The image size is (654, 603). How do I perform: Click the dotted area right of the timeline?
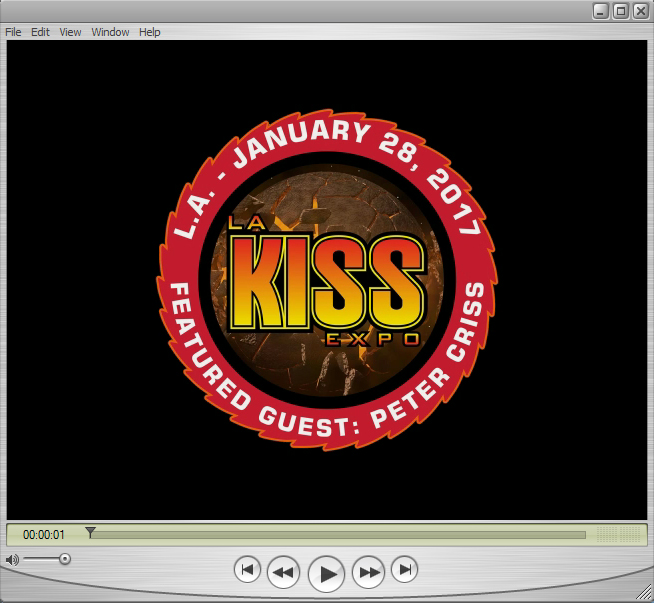(619, 535)
